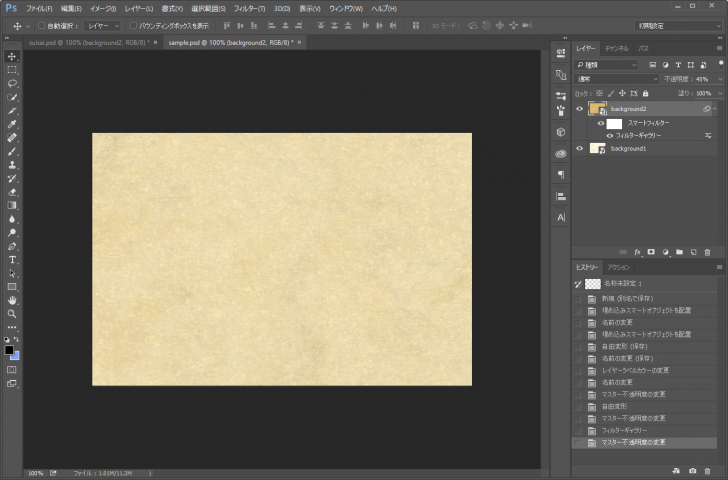Hide the background1 layer

pos(579,149)
